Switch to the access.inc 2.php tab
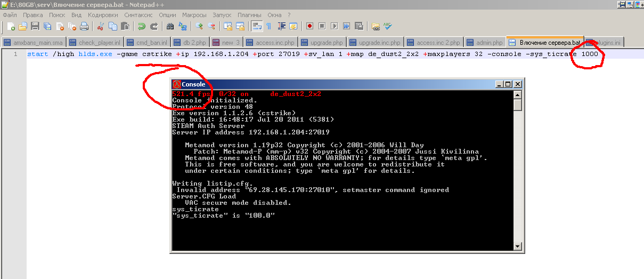Screen dimensions: 644x279 (434, 42)
